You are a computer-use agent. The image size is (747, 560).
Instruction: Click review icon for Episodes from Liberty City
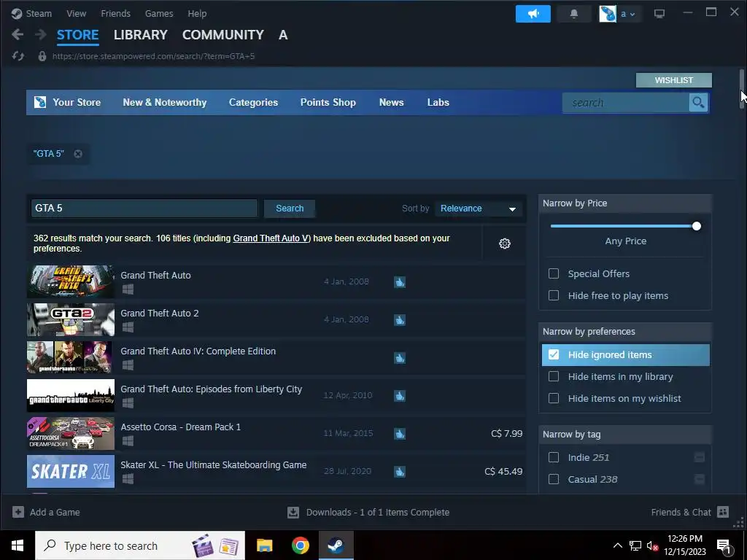pos(400,396)
